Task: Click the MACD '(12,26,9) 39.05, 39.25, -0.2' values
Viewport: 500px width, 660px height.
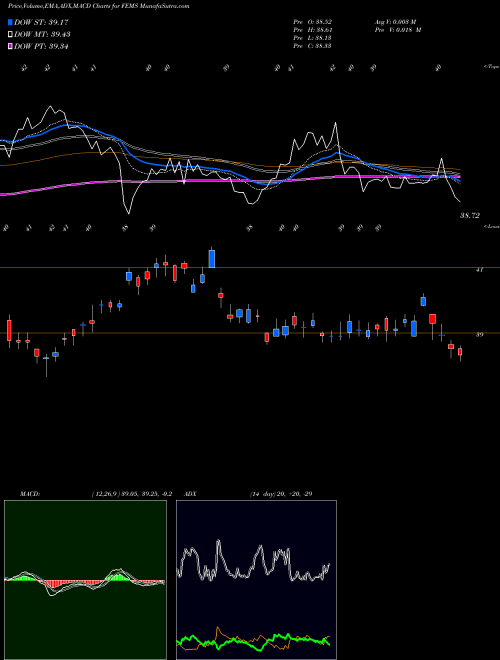Action: click(x=132, y=494)
